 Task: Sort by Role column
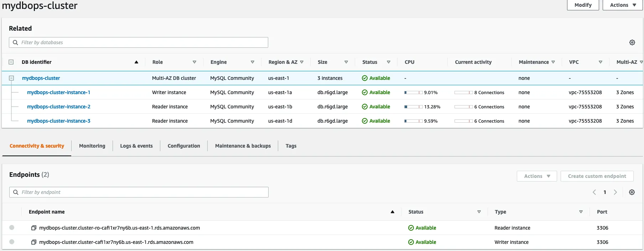[194, 62]
